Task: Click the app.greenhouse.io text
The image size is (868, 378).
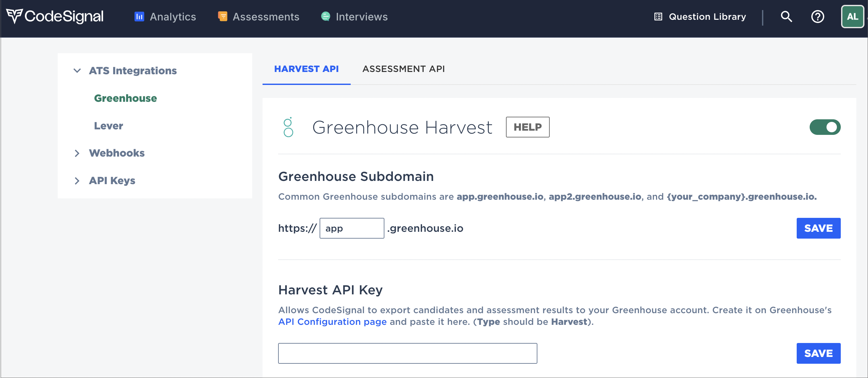Action: (x=500, y=196)
